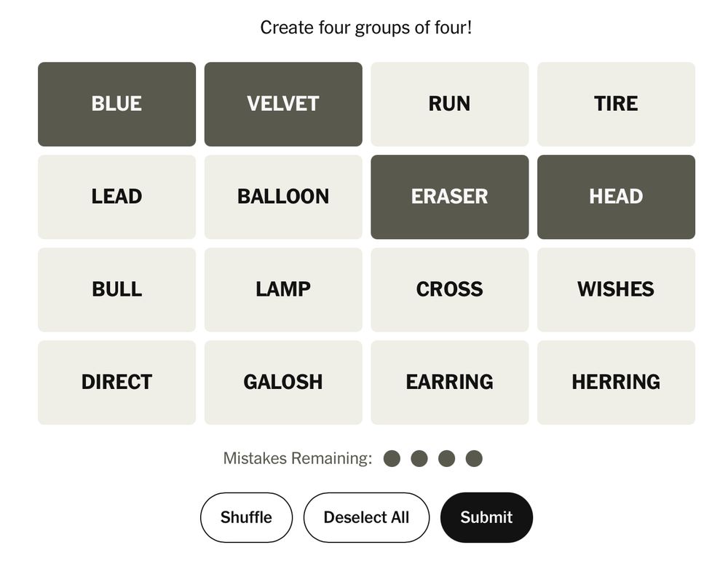Deselect the VELVET tile
The image size is (728, 585).
283,103
